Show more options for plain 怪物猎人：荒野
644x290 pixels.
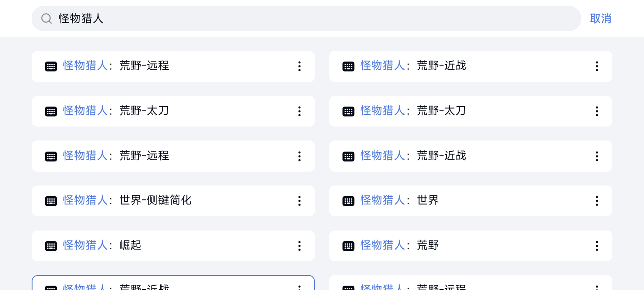(x=597, y=246)
